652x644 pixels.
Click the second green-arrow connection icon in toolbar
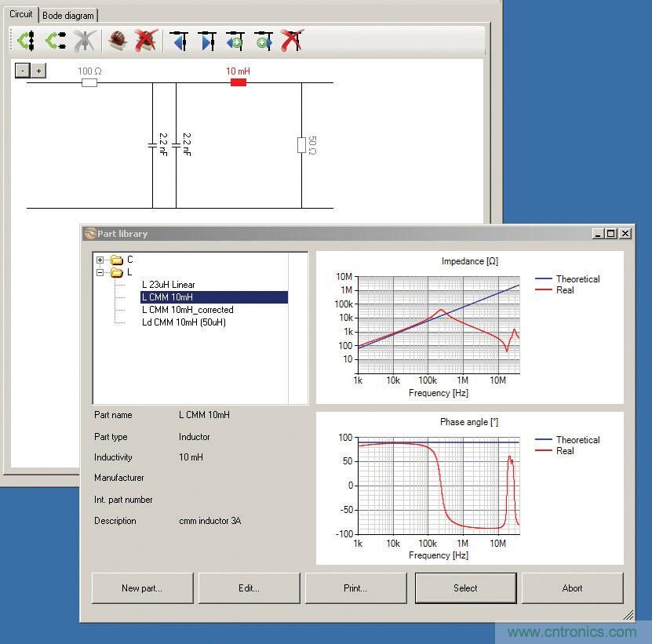(x=55, y=41)
